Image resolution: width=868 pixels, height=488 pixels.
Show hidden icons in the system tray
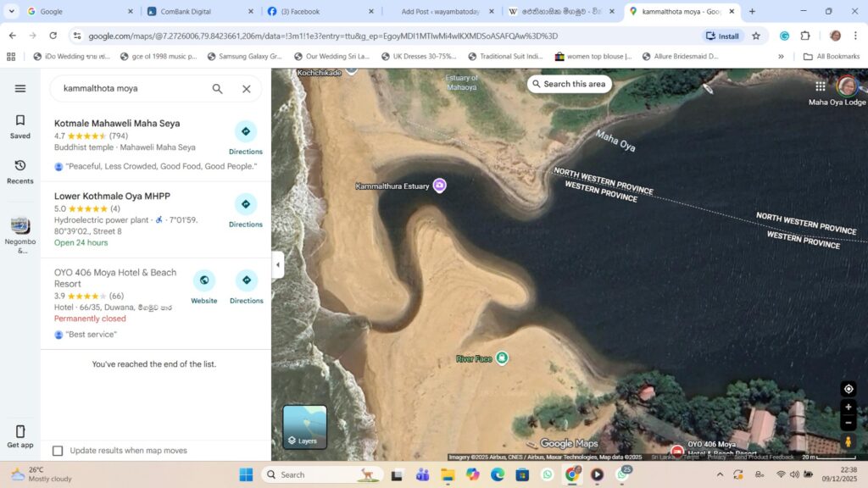(720, 474)
